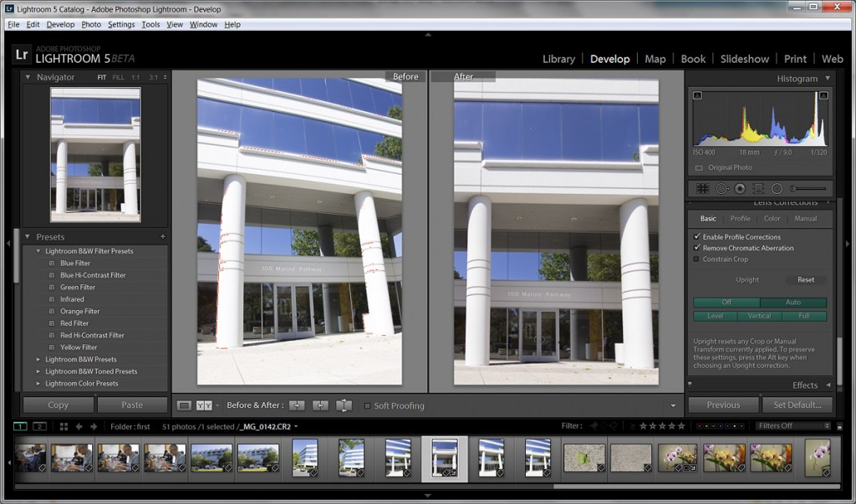Select second window display button 2

(40, 426)
